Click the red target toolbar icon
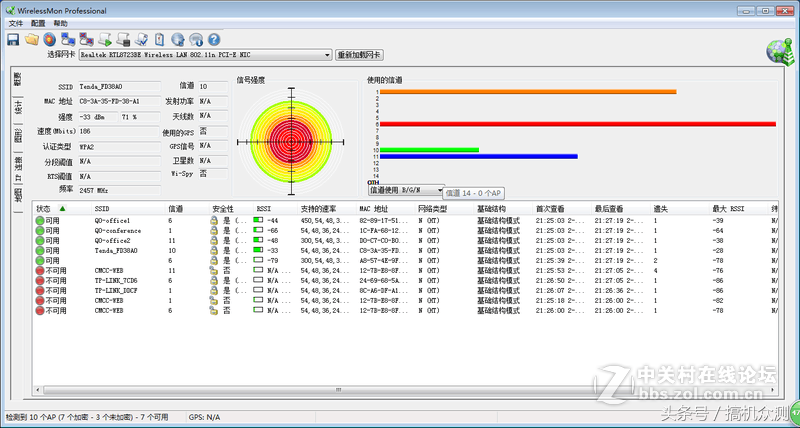This screenshot has width=800, height=428. [49, 39]
